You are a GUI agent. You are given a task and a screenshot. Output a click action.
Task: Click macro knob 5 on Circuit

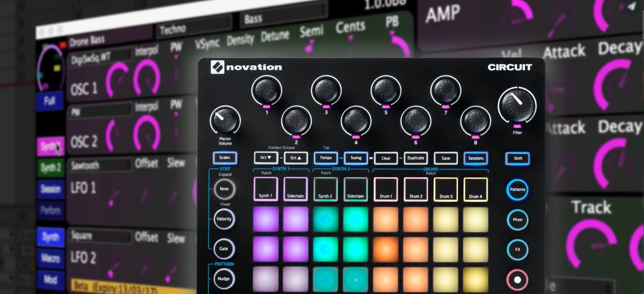point(386,91)
